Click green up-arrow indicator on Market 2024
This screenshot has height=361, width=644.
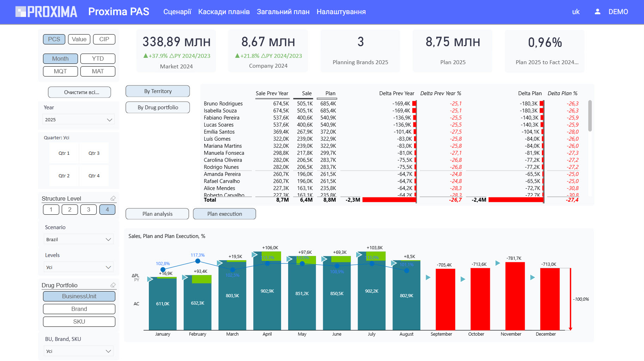[x=146, y=56]
